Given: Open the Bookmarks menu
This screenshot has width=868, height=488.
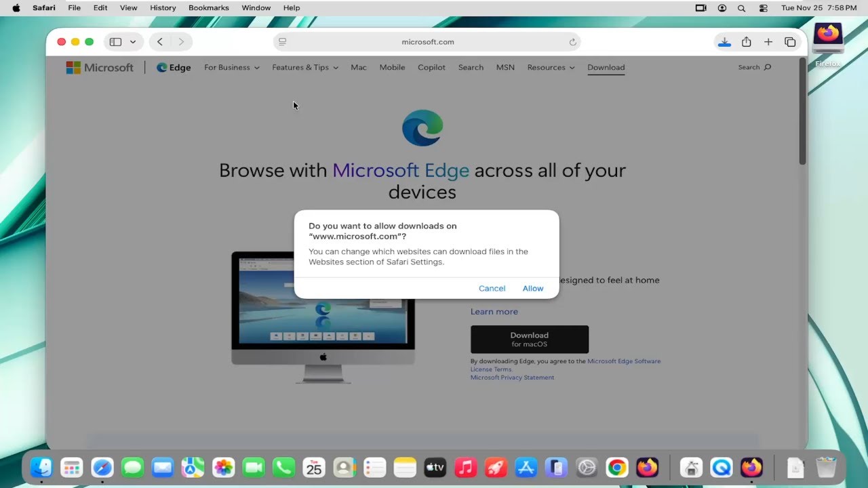Looking at the screenshot, I should click(208, 7).
